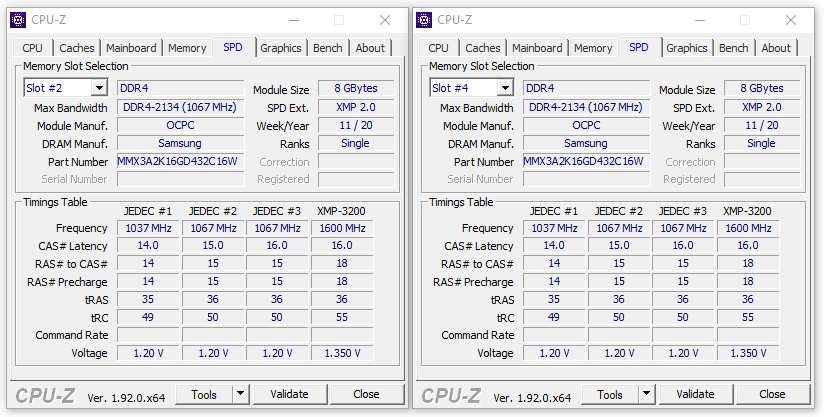
Task: Click the XMP-3200 column header in right window
Action: tap(747, 211)
